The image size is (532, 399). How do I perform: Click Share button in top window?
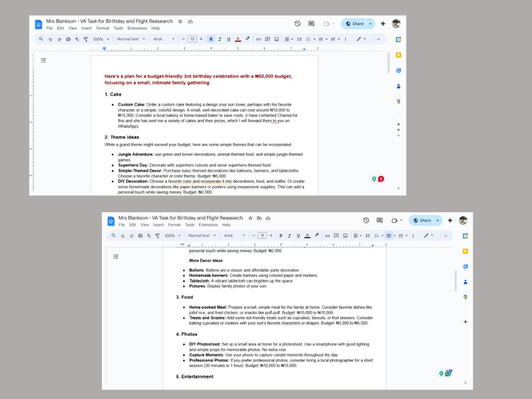[x=354, y=24]
